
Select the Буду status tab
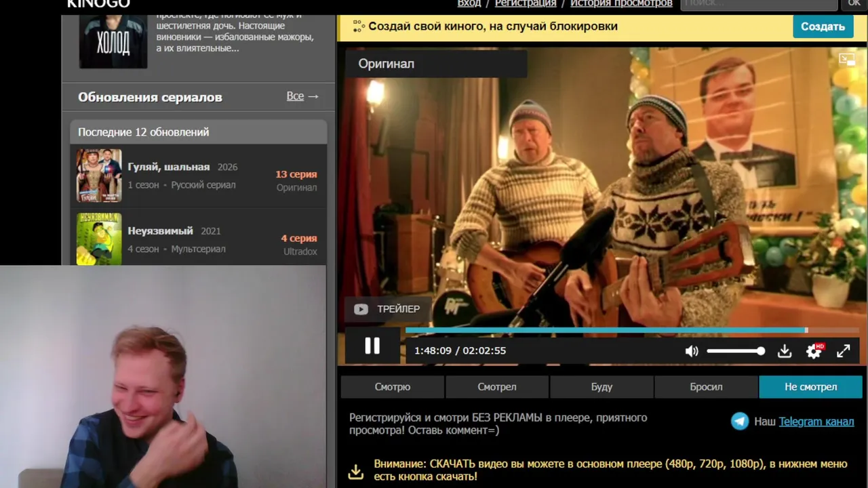pyautogui.click(x=601, y=387)
